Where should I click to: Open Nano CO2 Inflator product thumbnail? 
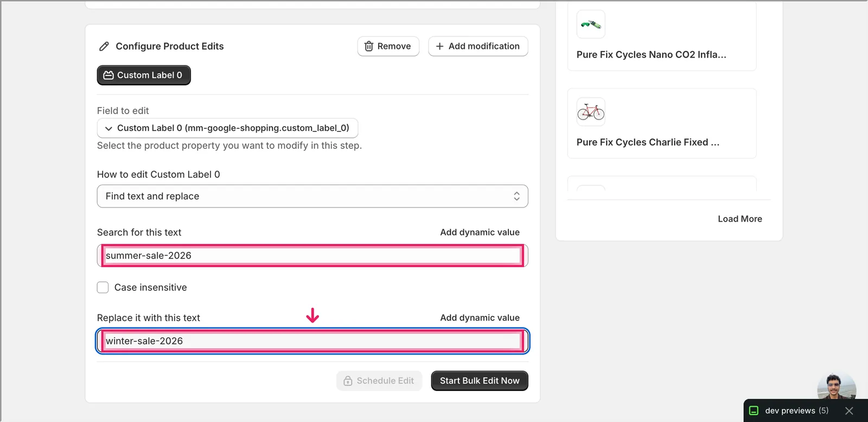pyautogui.click(x=591, y=24)
